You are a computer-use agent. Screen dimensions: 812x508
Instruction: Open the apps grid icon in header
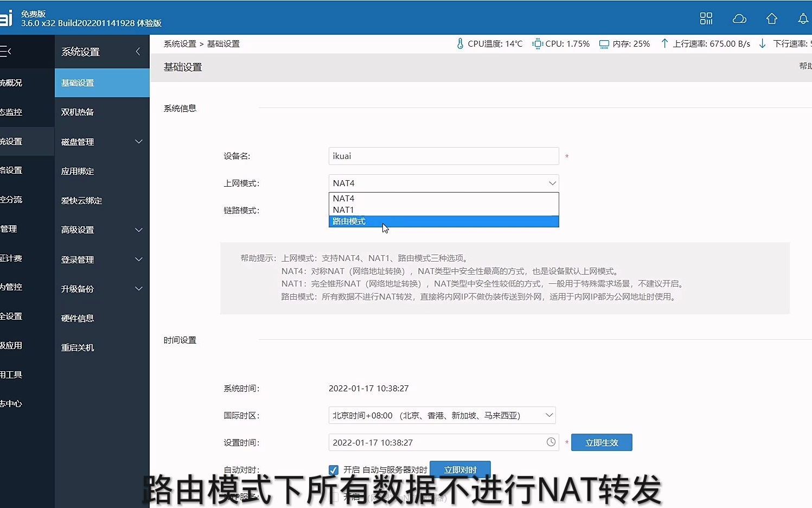click(x=706, y=18)
